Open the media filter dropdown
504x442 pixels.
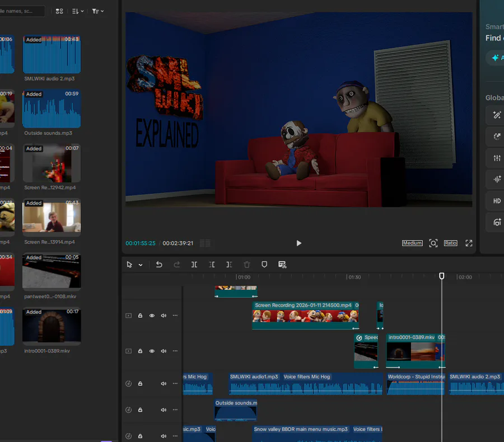pos(97,11)
